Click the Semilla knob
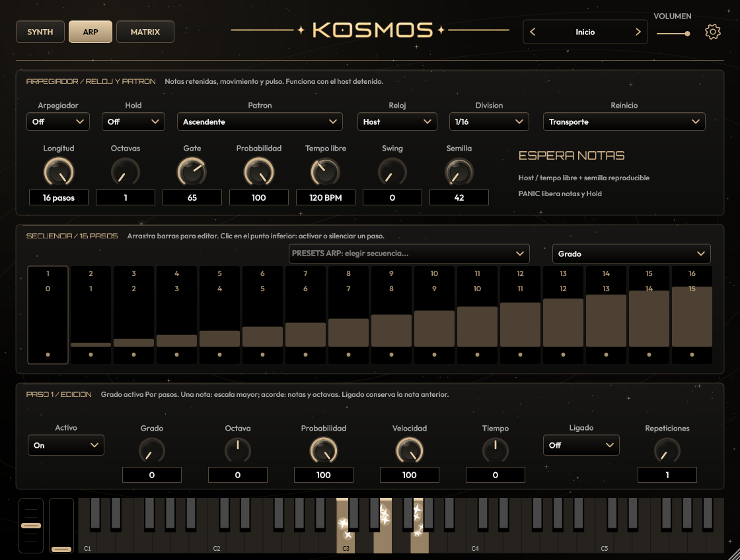Screen dimensions: 740x560 coord(459,172)
